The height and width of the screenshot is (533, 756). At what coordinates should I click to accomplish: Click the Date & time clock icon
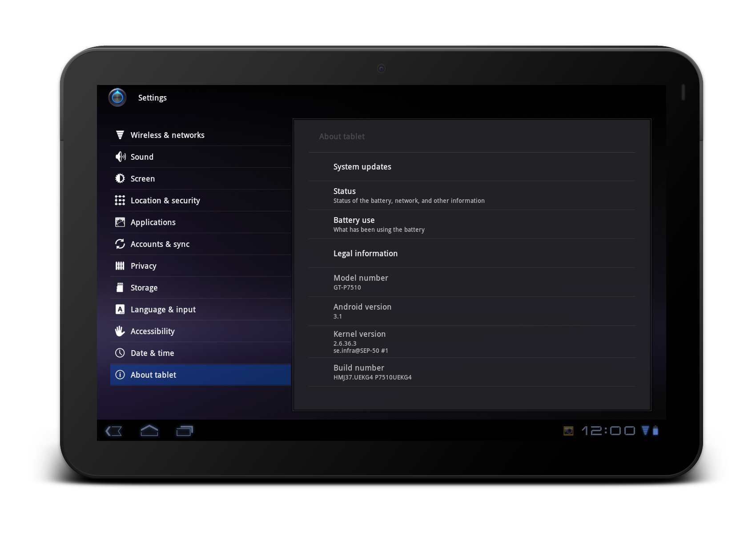[x=120, y=353]
